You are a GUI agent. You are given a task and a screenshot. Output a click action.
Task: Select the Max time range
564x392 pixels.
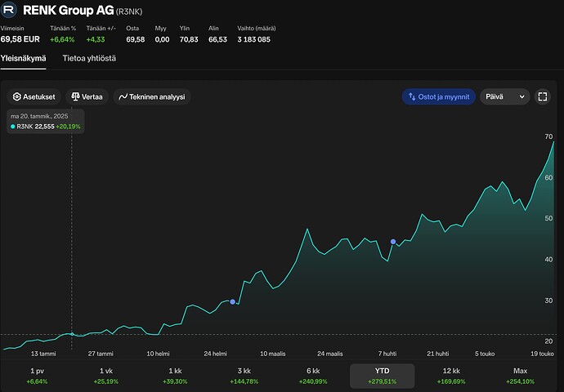(x=520, y=376)
